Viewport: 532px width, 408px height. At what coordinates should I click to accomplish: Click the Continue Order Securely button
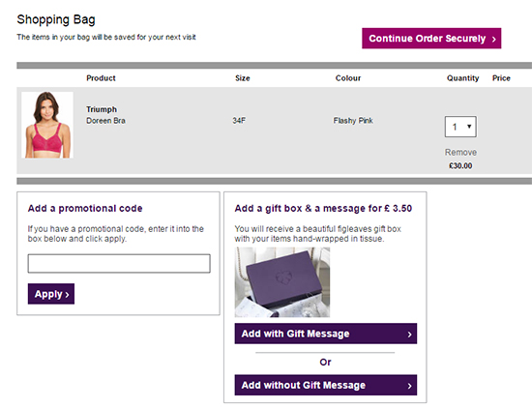[x=431, y=39]
